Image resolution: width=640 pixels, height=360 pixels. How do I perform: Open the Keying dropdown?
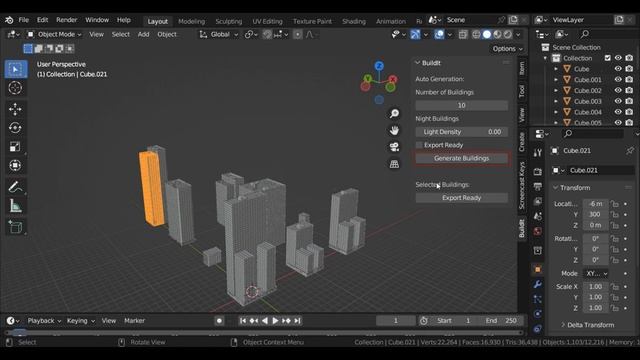pyautogui.click(x=80, y=321)
